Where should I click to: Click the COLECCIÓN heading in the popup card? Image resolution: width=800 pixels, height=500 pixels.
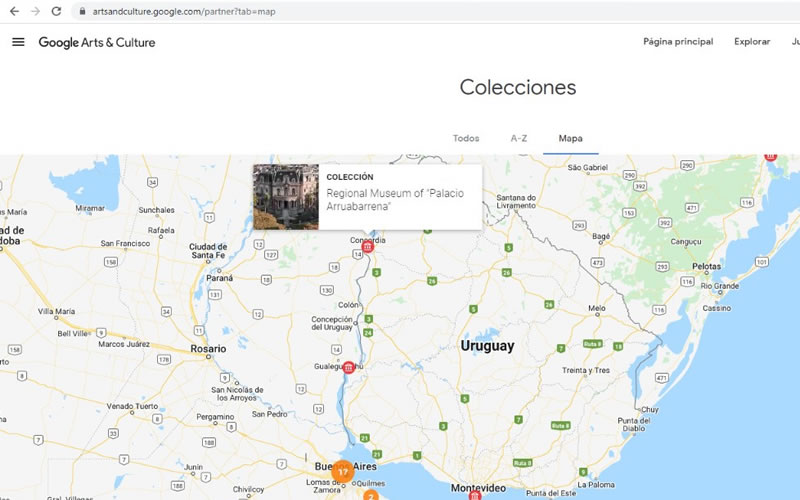point(350,177)
